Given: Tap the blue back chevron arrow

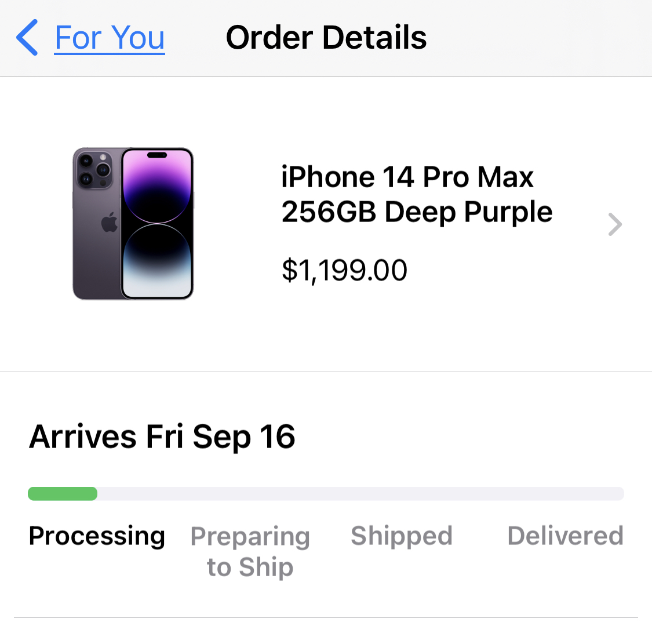Looking at the screenshot, I should pos(27,38).
